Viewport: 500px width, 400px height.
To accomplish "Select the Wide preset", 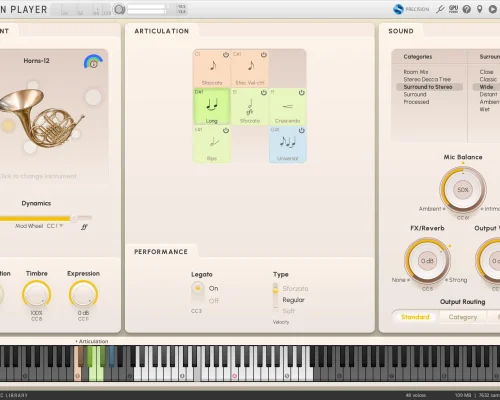I will [x=486, y=87].
